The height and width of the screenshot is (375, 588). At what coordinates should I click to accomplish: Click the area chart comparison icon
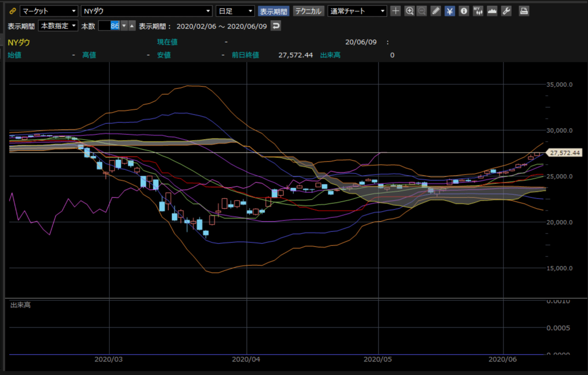click(492, 11)
